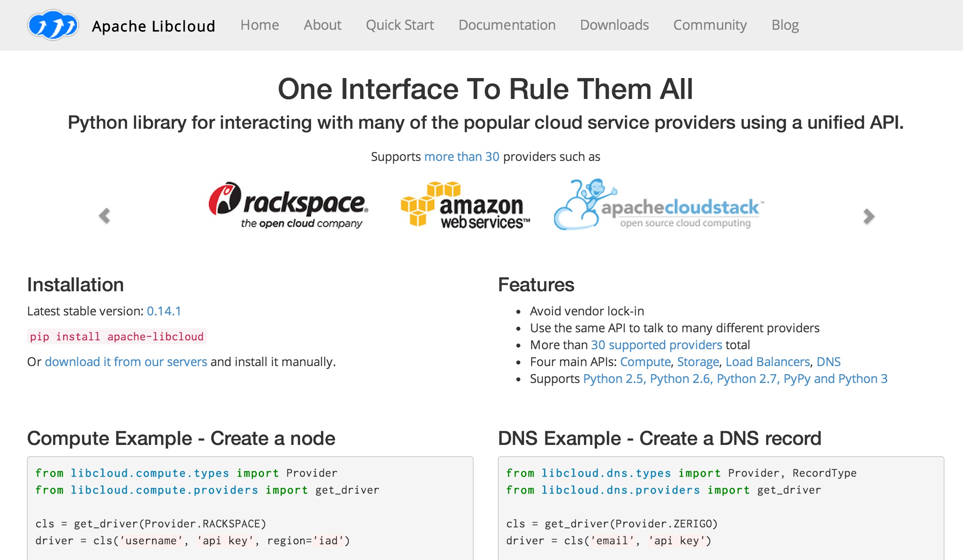Go to the Home page
This screenshot has height=560, width=963.
(x=260, y=25)
